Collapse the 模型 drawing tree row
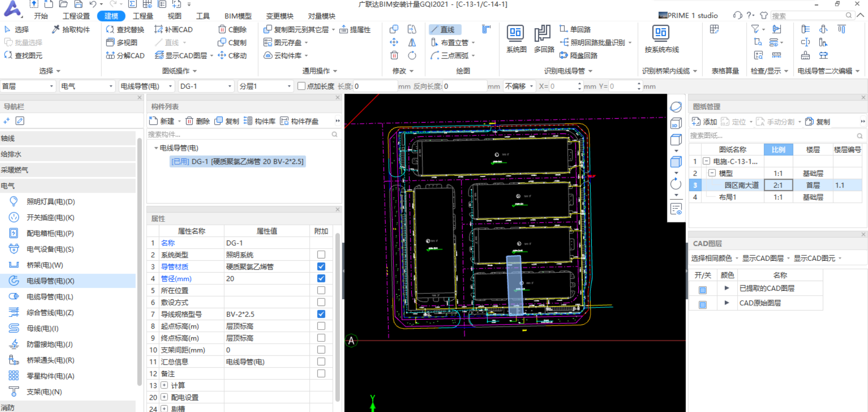 pyautogui.click(x=712, y=173)
